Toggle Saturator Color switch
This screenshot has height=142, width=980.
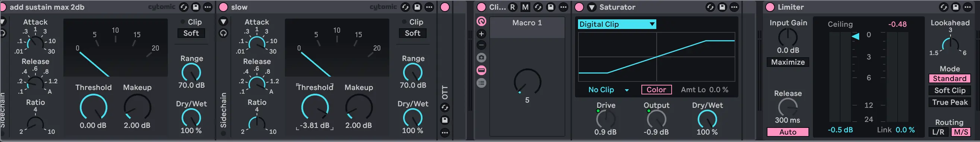point(656,90)
